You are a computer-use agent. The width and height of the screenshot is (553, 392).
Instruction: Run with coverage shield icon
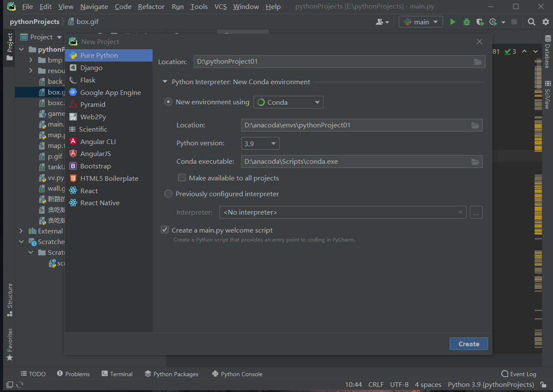coord(480,22)
